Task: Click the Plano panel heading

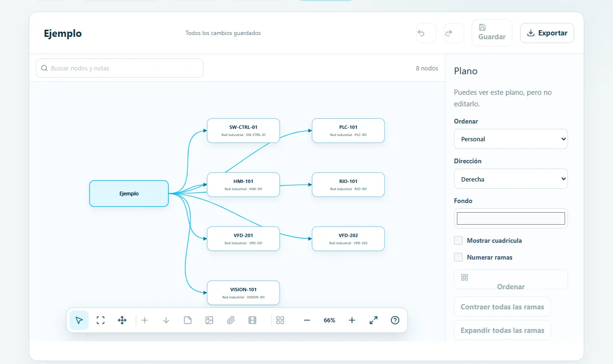Action: (x=465, y=71)
